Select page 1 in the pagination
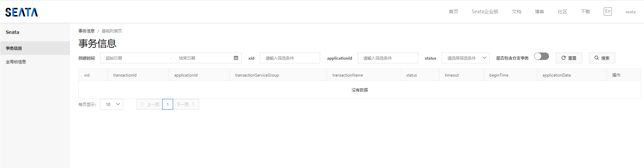Image resolution: width=644 pixels, height=168 pixels. 168,104
